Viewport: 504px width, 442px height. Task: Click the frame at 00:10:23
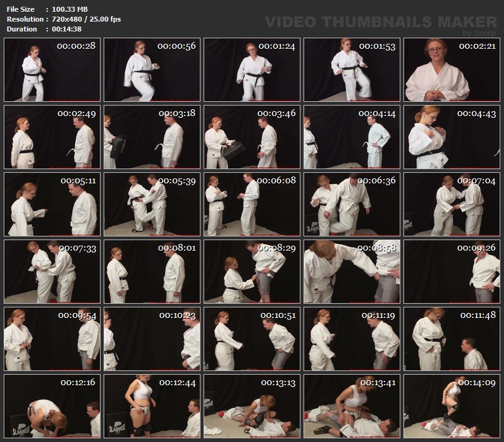click(x=152, y=339)
